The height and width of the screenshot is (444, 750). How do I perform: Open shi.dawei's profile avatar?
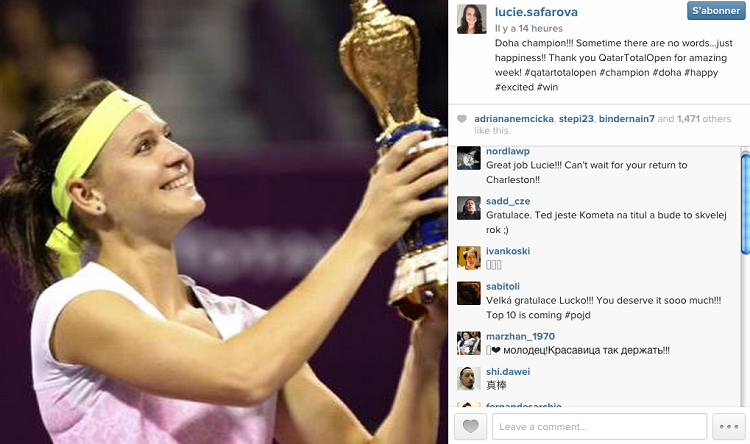pyautogui.click(x=469, y=378)
